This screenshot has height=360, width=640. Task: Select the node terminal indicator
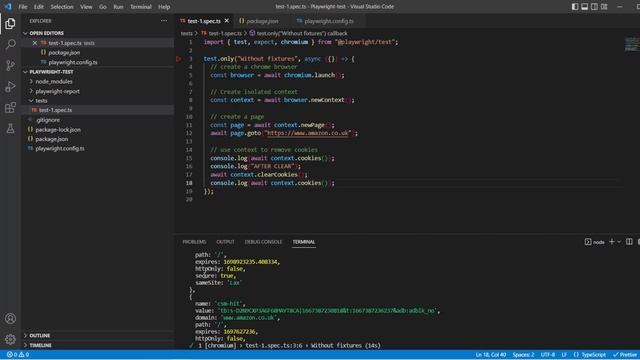click(595, 242)
